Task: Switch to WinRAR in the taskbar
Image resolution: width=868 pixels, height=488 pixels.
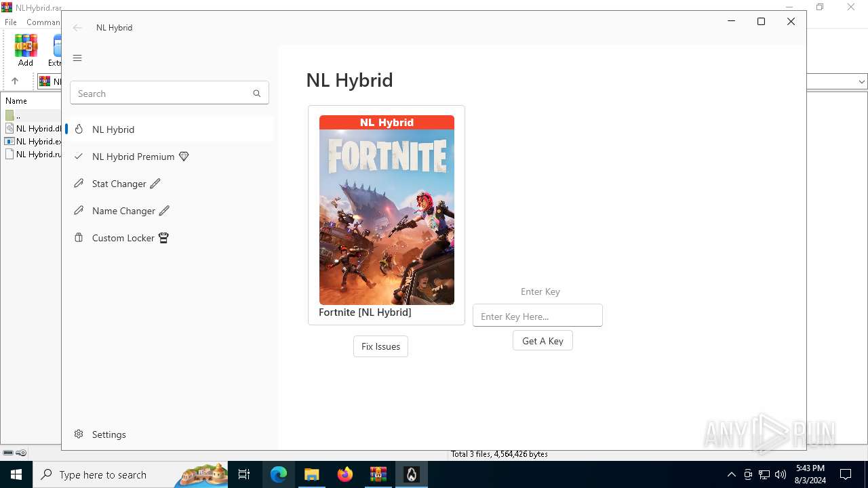Action: click(378, 474)
